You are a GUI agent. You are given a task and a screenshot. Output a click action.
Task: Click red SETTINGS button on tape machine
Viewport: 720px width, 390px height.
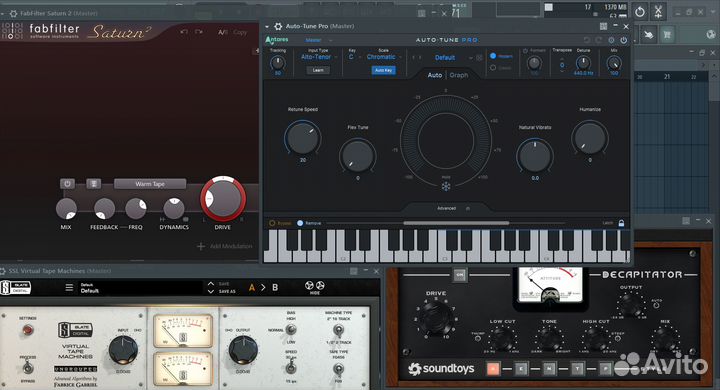(x=28, y=329)
